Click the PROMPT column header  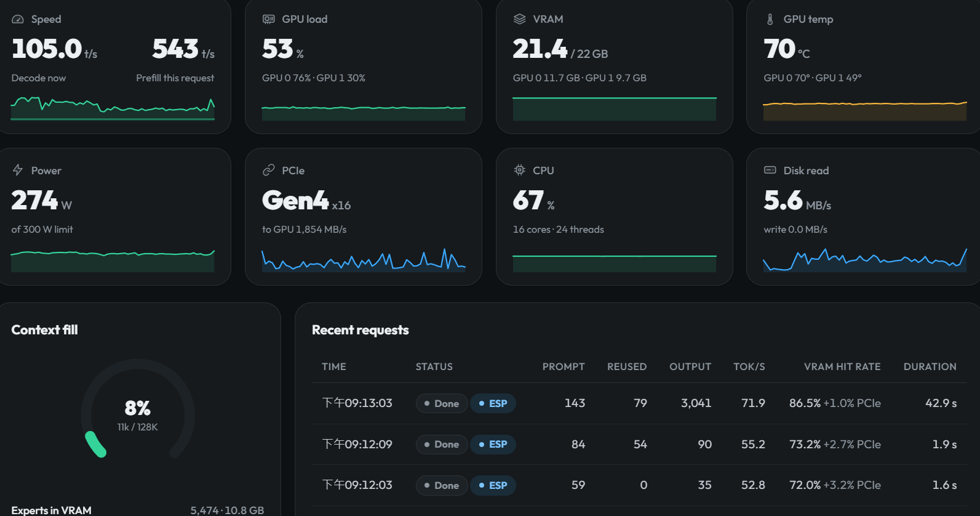pyautogui.click(x=564, y=366)
